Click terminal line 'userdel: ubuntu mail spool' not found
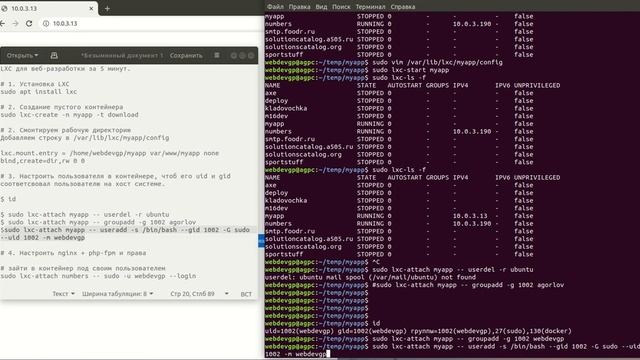 370,277
